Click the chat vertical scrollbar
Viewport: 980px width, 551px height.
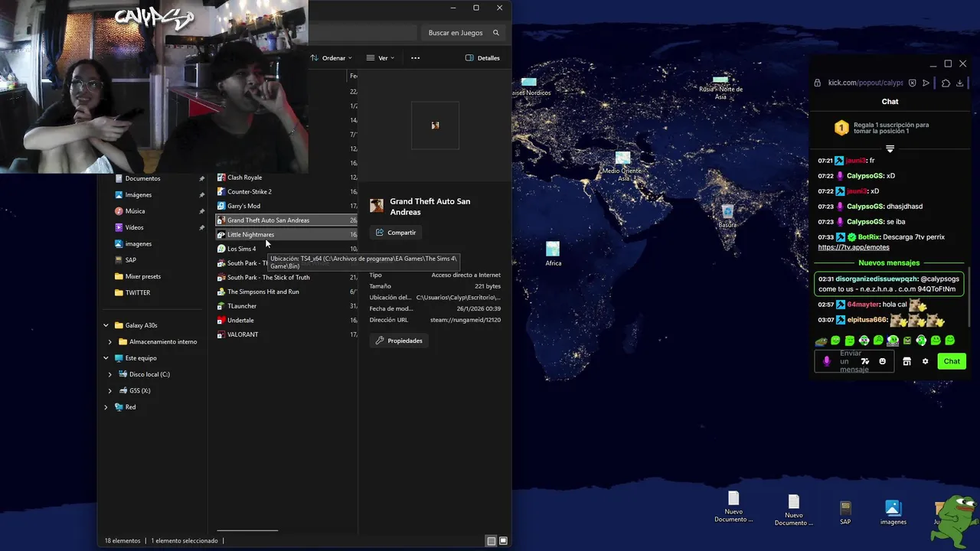(x=969, y=298)
